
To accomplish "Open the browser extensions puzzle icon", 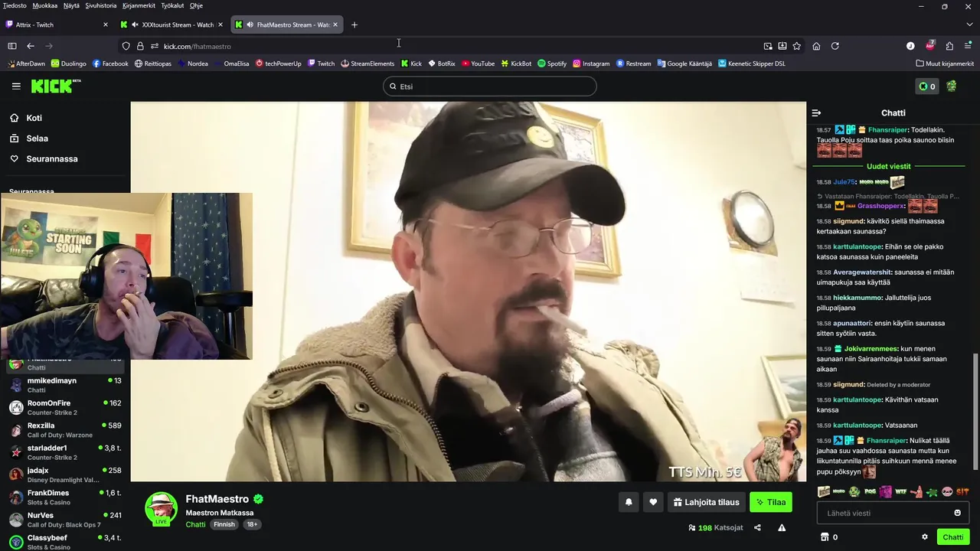I will [949, 46].
